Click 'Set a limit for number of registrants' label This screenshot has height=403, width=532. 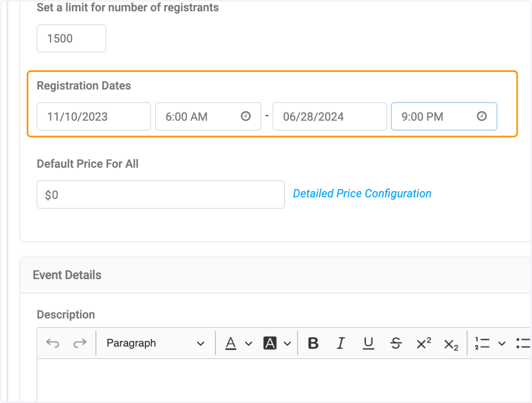tap(128, 8)
